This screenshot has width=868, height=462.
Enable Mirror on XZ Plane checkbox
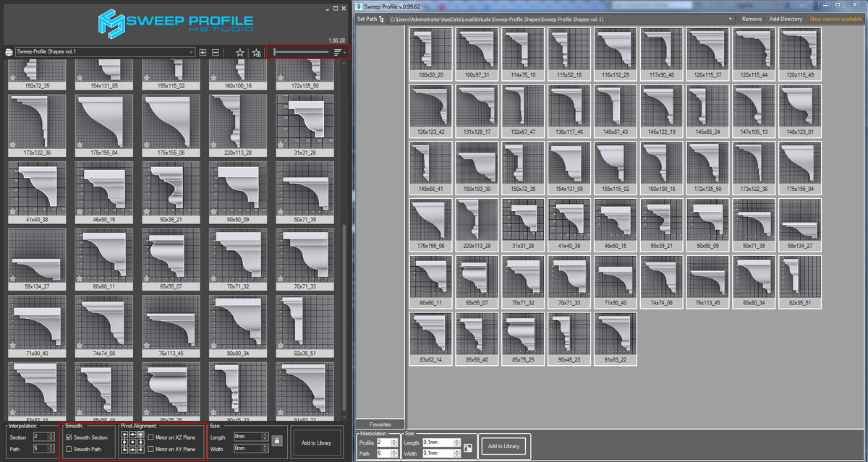(x=150, y=437)
